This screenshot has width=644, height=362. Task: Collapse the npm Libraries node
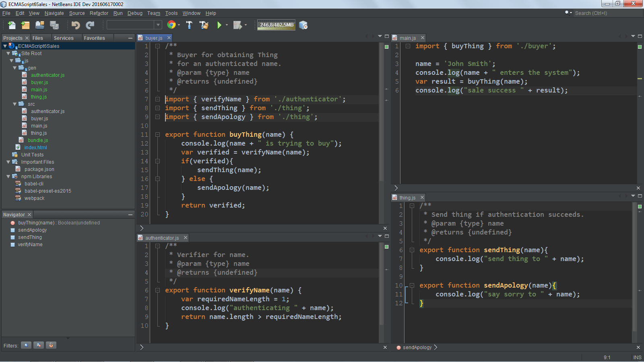(x=8, y=176)
